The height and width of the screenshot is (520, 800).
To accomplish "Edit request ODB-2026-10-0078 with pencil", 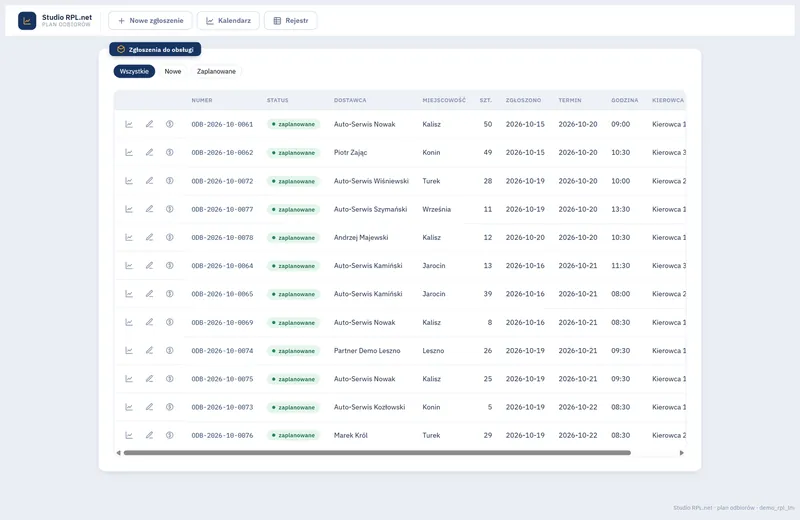I will pos(149,237).
